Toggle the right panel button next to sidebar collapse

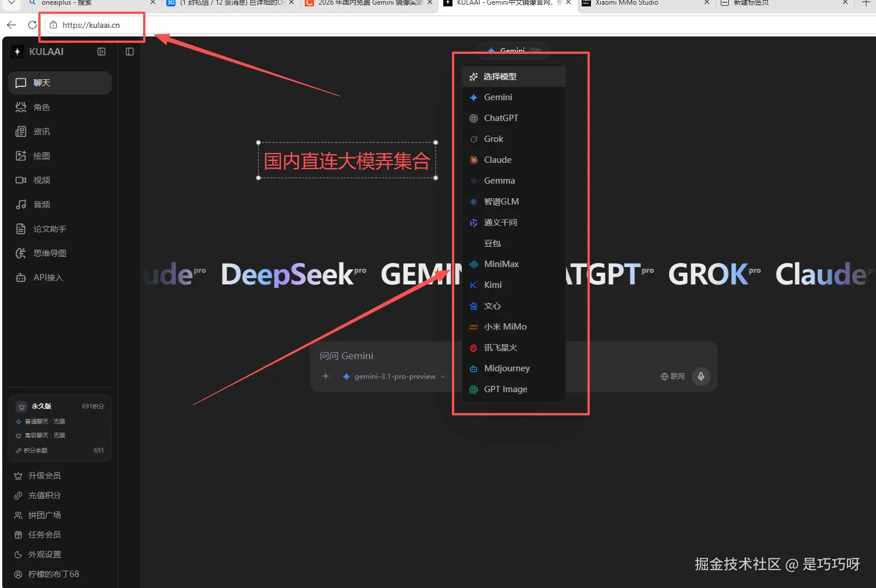[x=129, y=52]
